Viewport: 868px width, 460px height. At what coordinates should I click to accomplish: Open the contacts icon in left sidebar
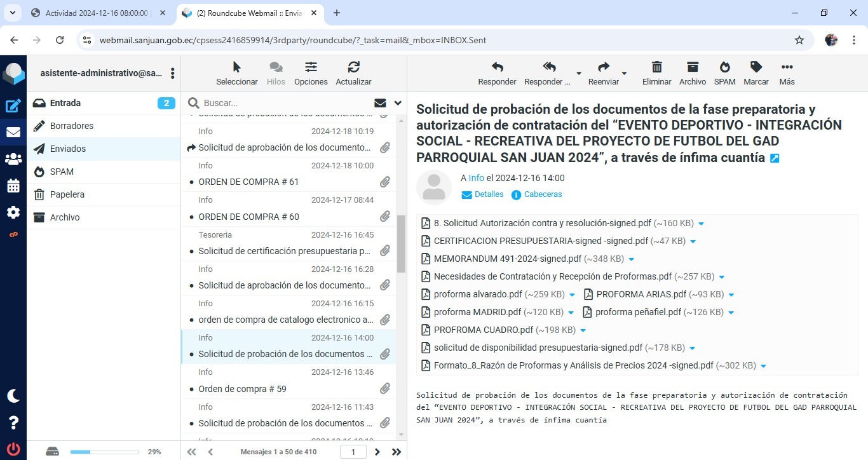click(13, 159)
